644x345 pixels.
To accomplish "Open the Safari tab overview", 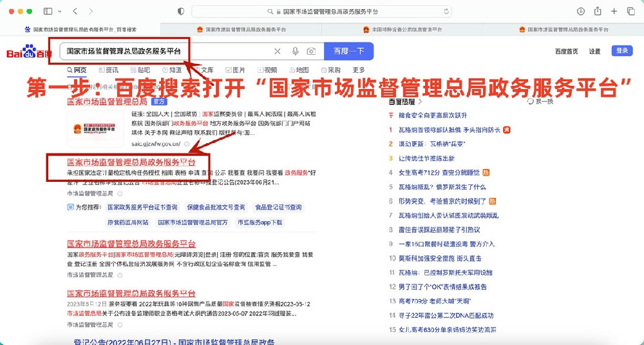I will coord(631,12).
